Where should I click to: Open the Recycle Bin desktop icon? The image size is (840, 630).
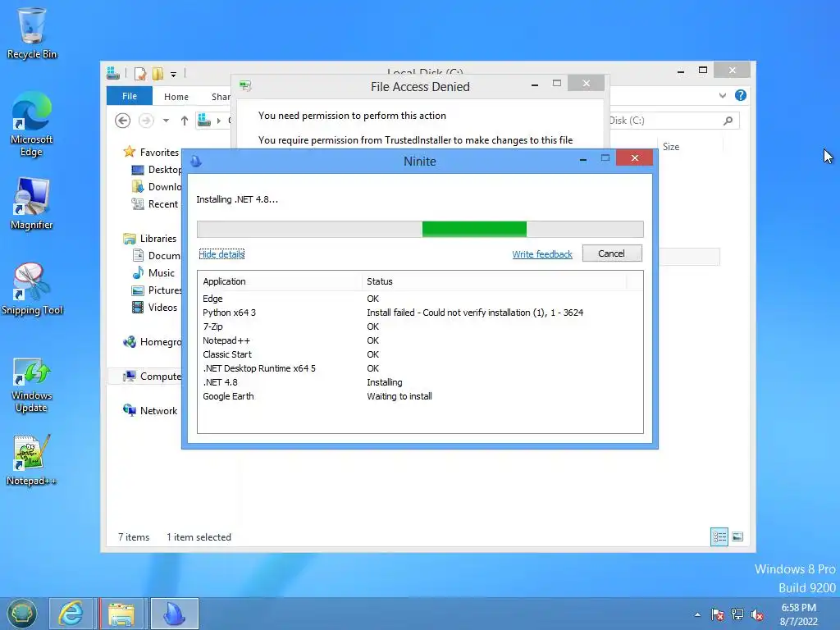(x=32, y=33)
